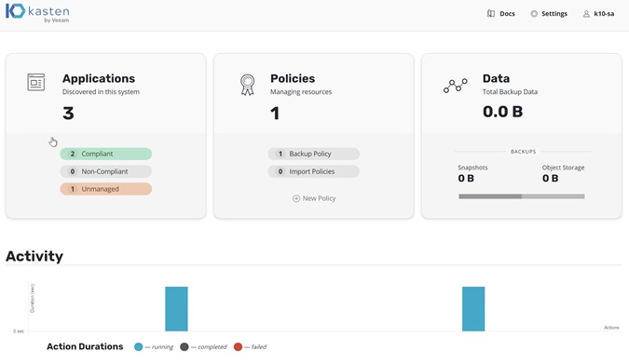The width and height of the screenshot is (629, 364).
Task: Click the Total Backup Data subtitle
Action: click(x=510, y=92)
